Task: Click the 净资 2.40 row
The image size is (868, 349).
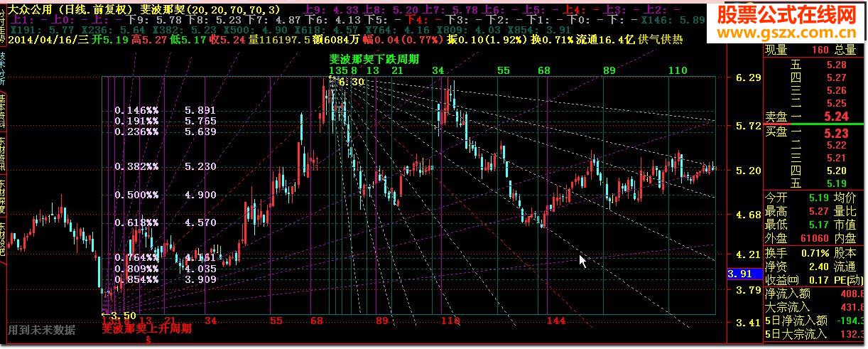Action: (x=797, y=267)
